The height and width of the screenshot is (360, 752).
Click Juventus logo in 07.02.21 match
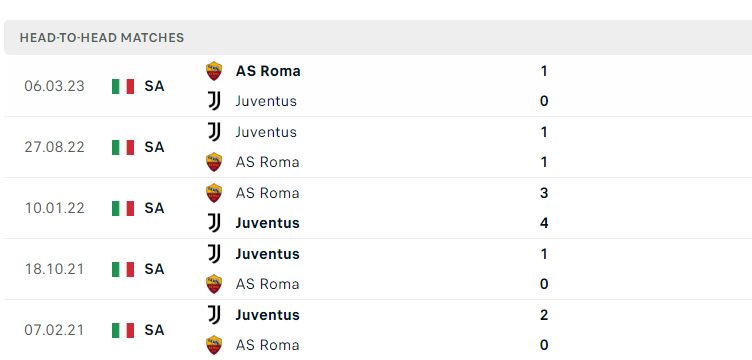214,314
